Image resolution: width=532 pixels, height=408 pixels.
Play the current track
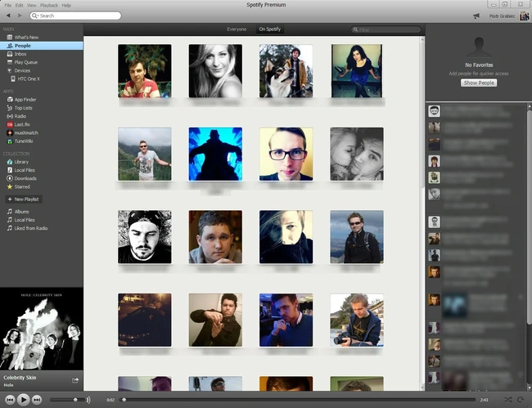point(23,400)
